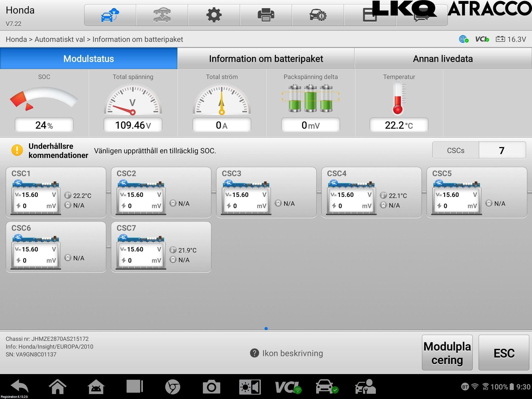
Task: Click the Vänligen upprätthåll en tillräcklig SOC message
Action: click(155, 151)
